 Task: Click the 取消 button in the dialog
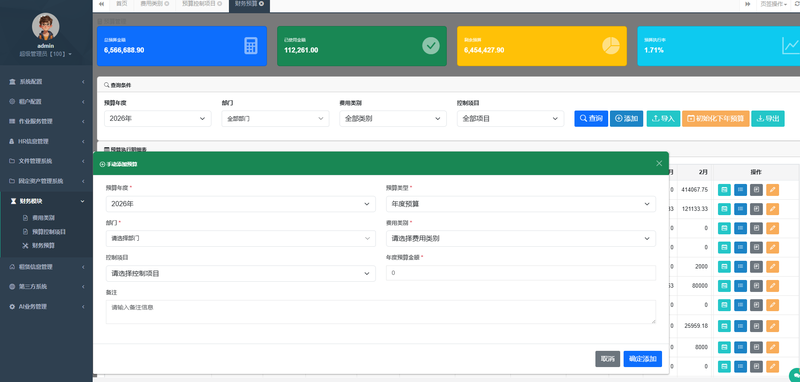608,359
